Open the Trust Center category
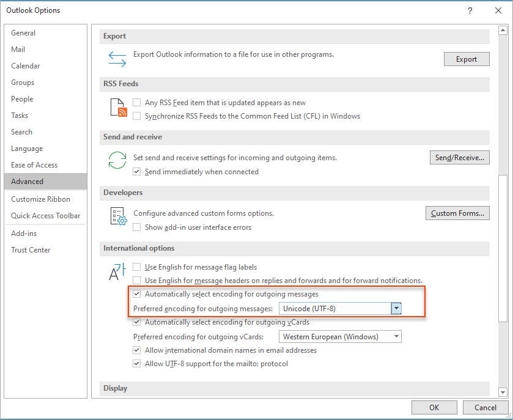Screen dimensions: 513x420 click(x=31, y=250)
